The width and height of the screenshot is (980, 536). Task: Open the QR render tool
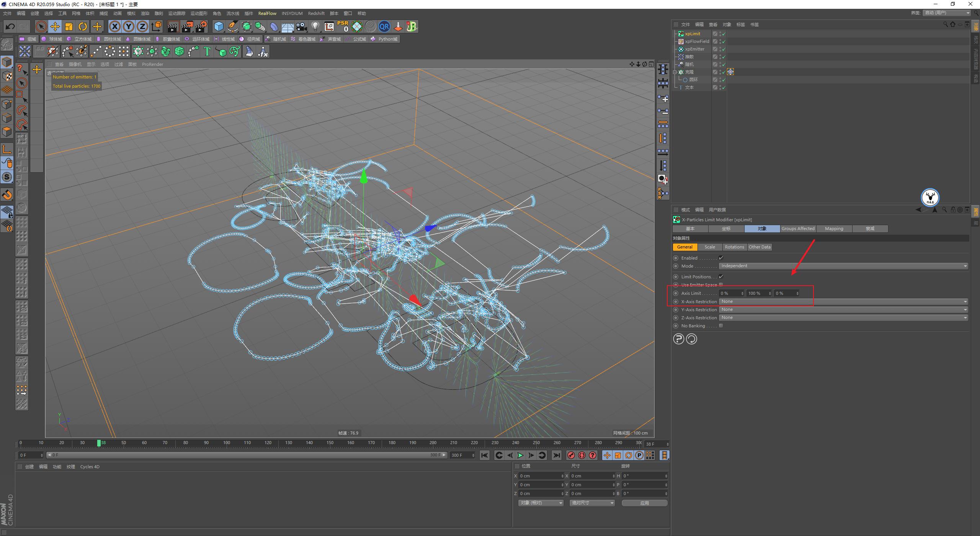(x=384, y=26)
